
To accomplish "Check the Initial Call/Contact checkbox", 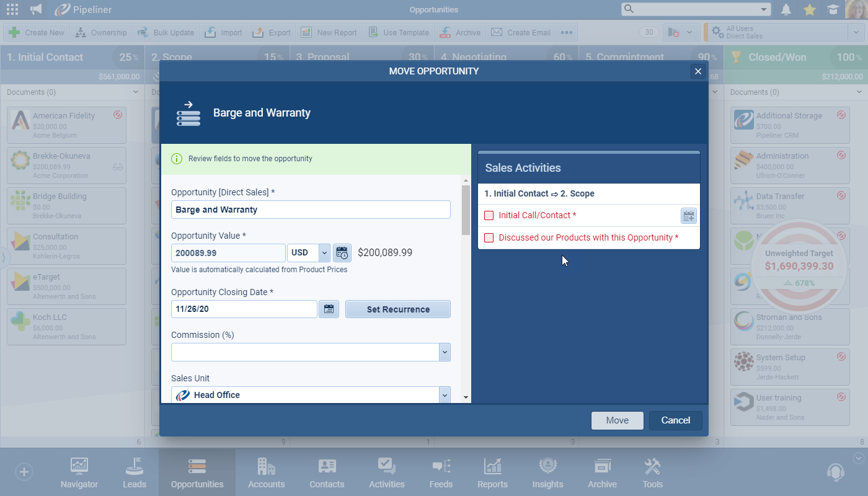I will pos(489,216).
